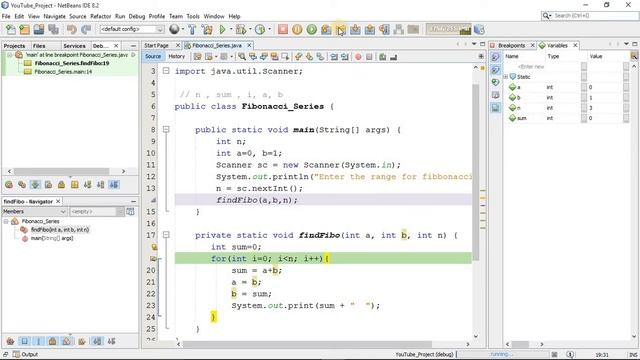Click the Step Over debugger icon
The width and height of the screenshot is (640, 360).
pyautogui.click(x=326, y=29)
